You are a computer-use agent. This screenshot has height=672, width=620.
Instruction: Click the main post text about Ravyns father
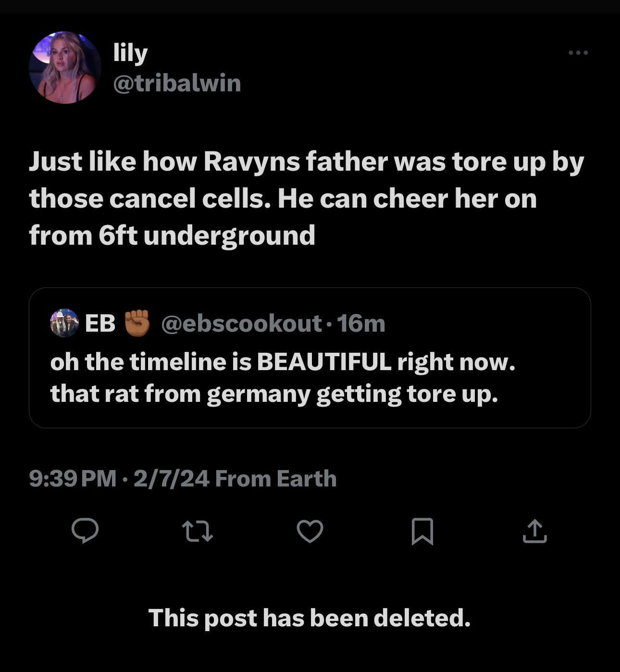(306, 198)
